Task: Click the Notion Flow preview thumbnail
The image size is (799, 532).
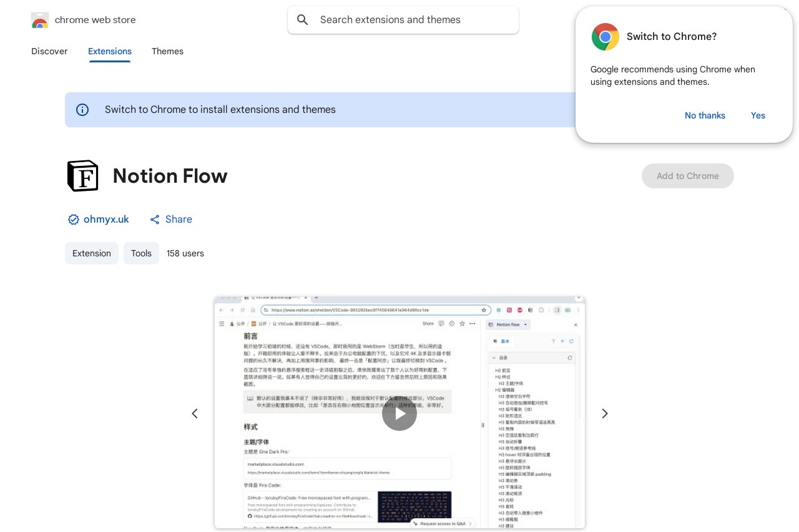Action: click(x=399, y=412)
